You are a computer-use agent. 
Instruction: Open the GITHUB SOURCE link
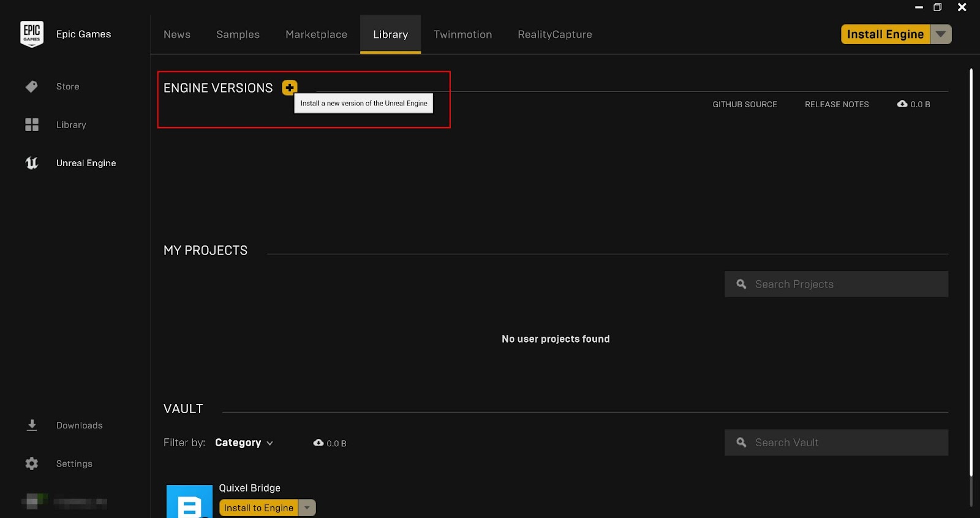click(x=745, y=104)
